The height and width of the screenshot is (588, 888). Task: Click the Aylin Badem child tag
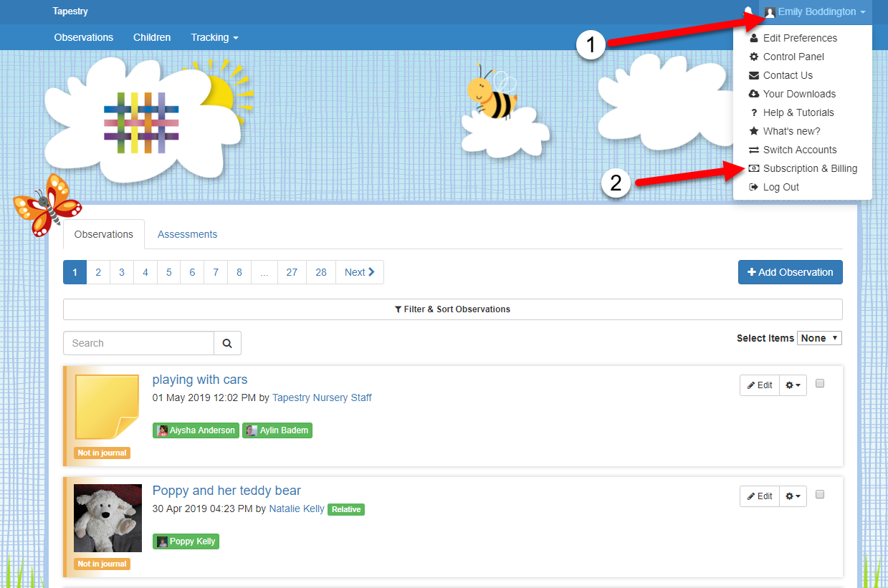click(x=277, y=430)
